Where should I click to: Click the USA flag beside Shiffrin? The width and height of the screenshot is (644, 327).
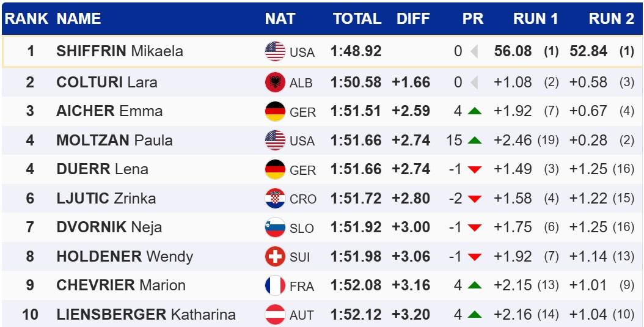(275, 51)
